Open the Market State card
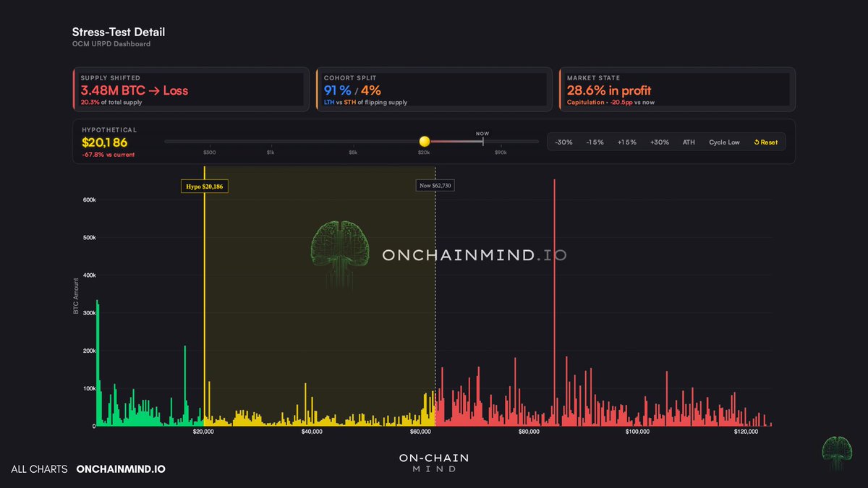 677,89
